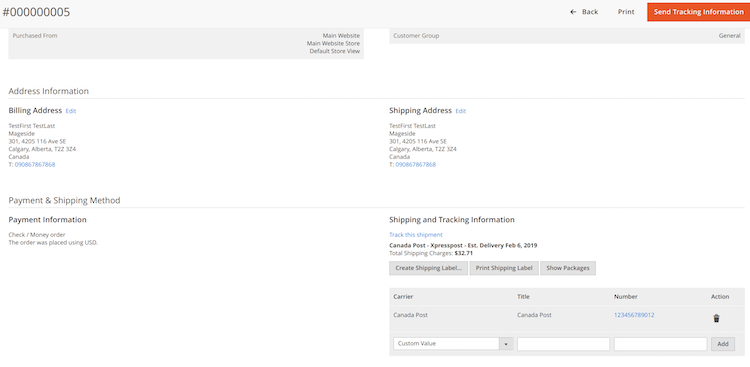The height and width of the screenshot is (367, 750).
Task: Focus the tracking Number input field
Action: click(x=661, y=344)
